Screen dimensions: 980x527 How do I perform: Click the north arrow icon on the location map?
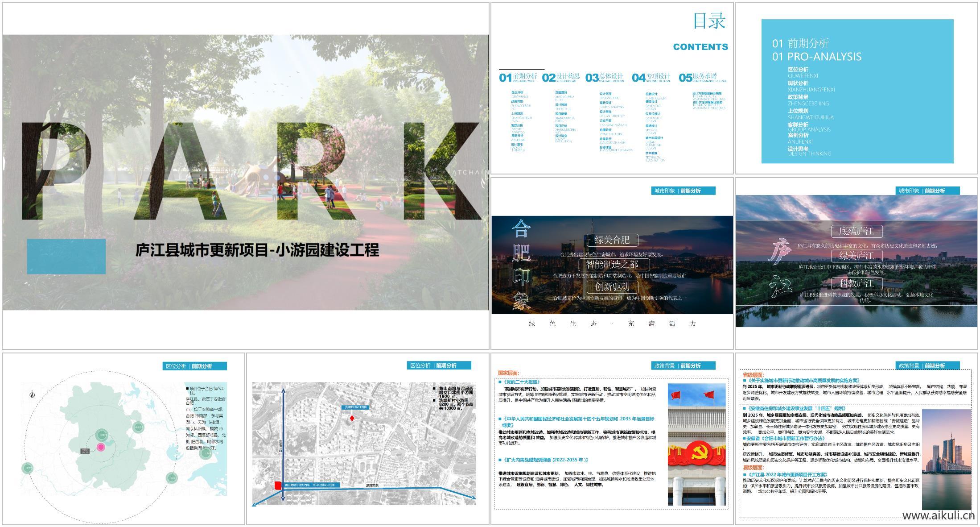32,395
